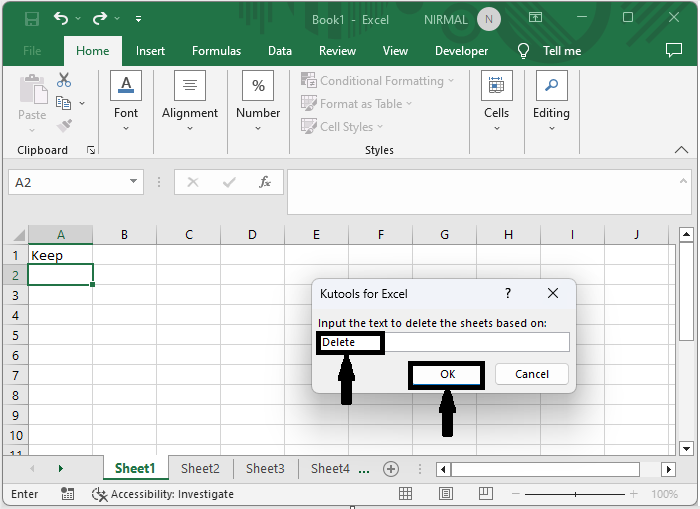Select row 5 header
Viewport: 700px width, 509px height.
point(16,335)
